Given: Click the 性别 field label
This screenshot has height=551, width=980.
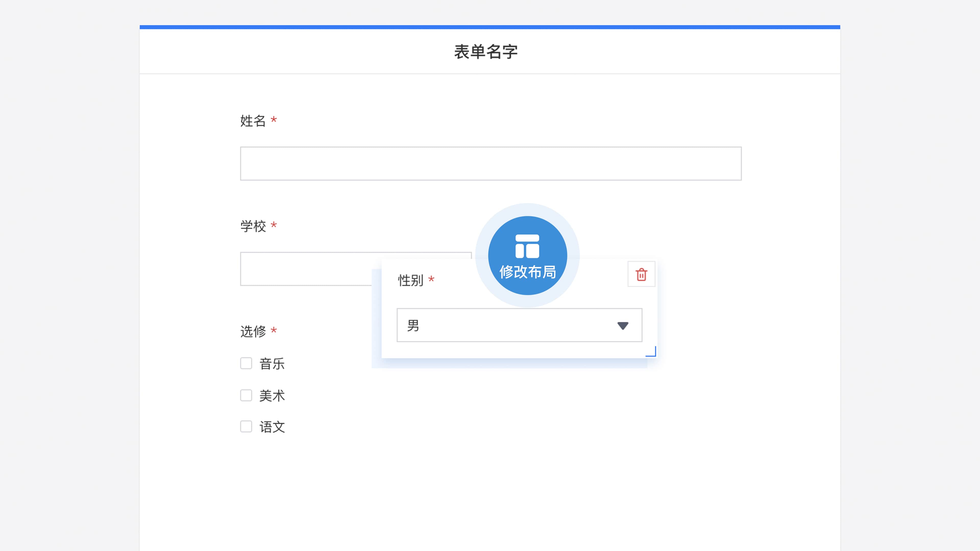Looking at the screenshot, I should tap(410, 280).
